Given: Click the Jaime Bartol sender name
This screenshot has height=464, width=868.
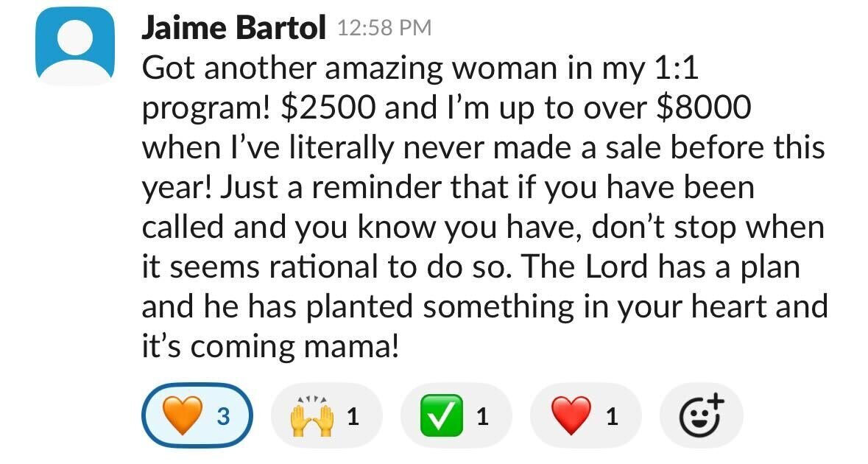Looking at the screenshot, I should 233,28.
